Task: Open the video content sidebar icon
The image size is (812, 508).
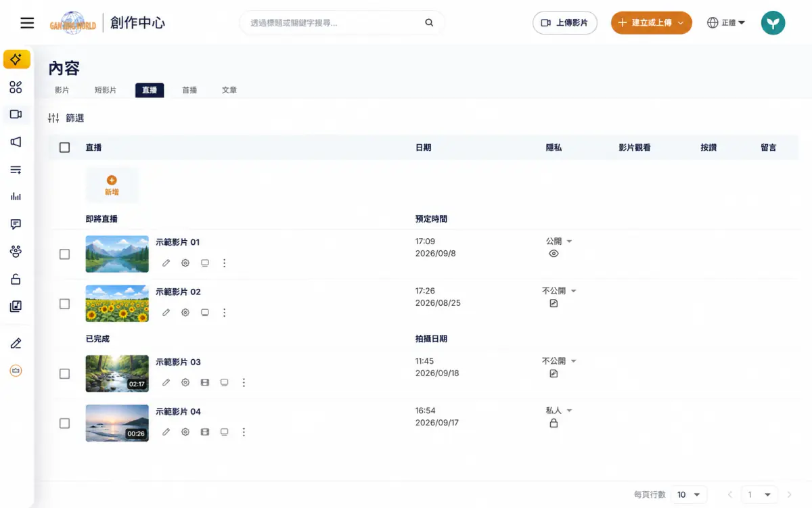Action: [16, 114]
